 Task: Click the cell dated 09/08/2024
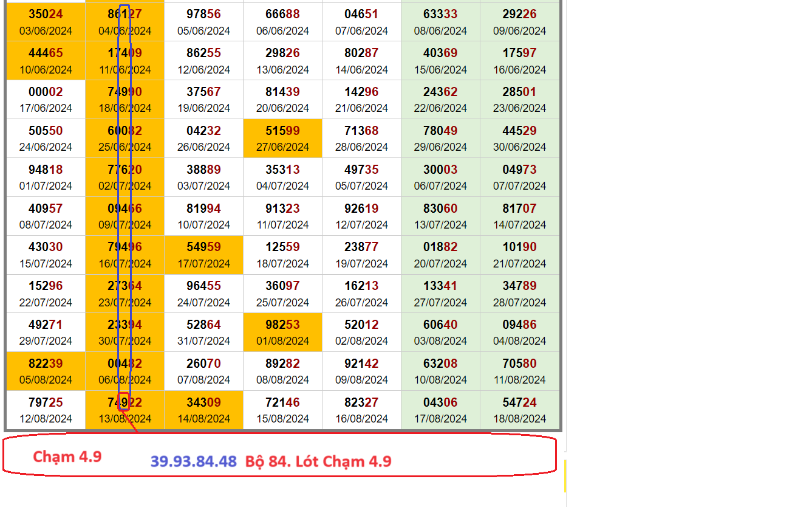361,371
